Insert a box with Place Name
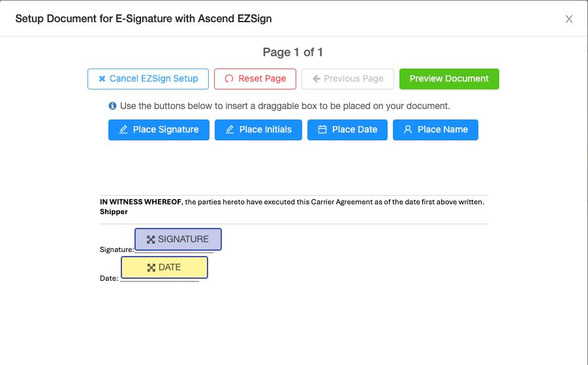 click(435, 130)
